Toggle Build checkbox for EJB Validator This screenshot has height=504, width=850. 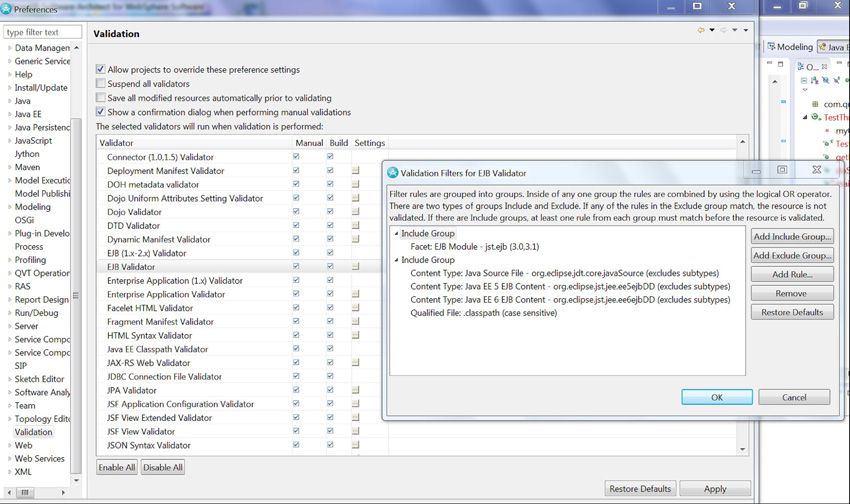(330, 266)
